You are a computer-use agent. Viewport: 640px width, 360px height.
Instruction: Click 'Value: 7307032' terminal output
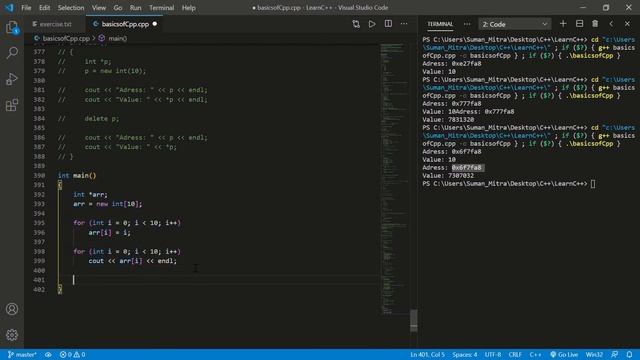click(x=448, y=176)
